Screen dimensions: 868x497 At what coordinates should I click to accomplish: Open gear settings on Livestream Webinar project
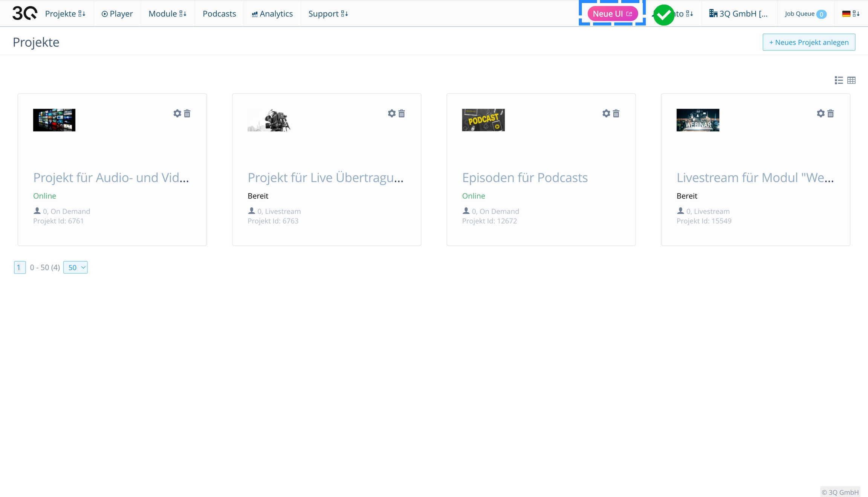(x=821, y=113)
